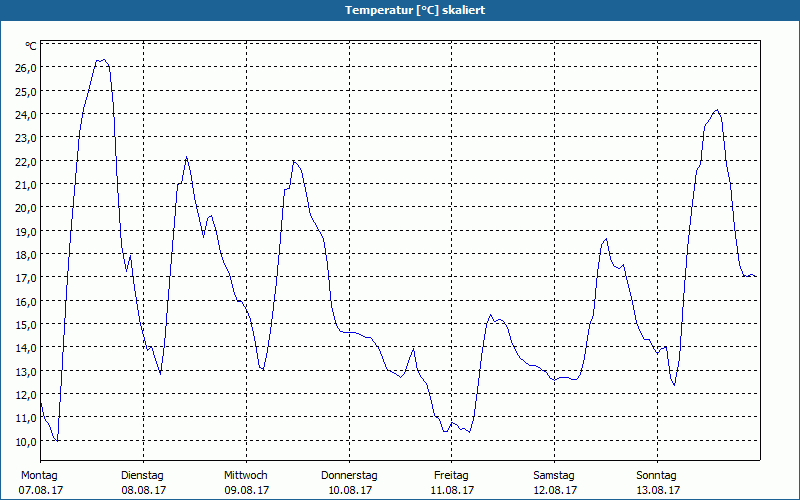
Task: Select the 10,0 axis value
Action: (x=26, y=441)
